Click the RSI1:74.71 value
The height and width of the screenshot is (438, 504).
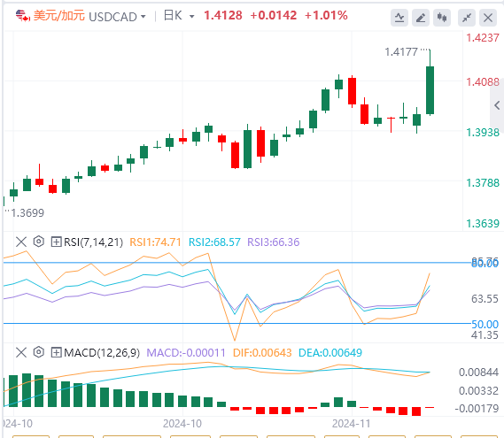point(155,242)
